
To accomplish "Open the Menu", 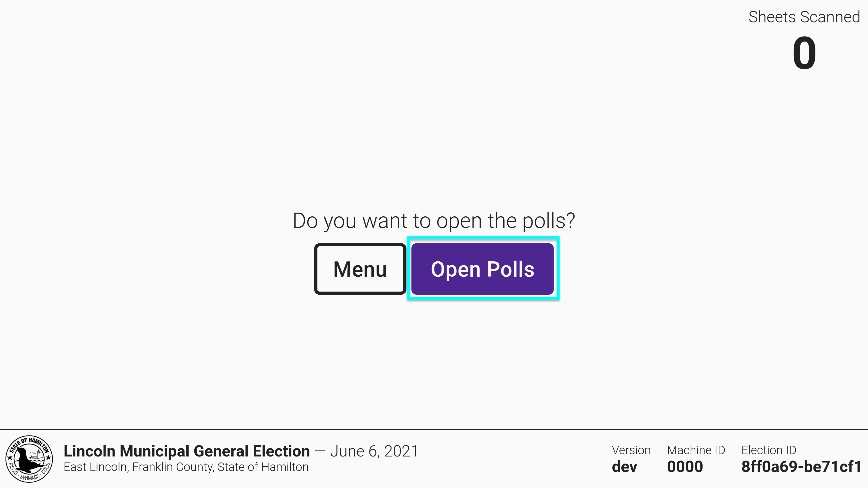I will [360, 269].
